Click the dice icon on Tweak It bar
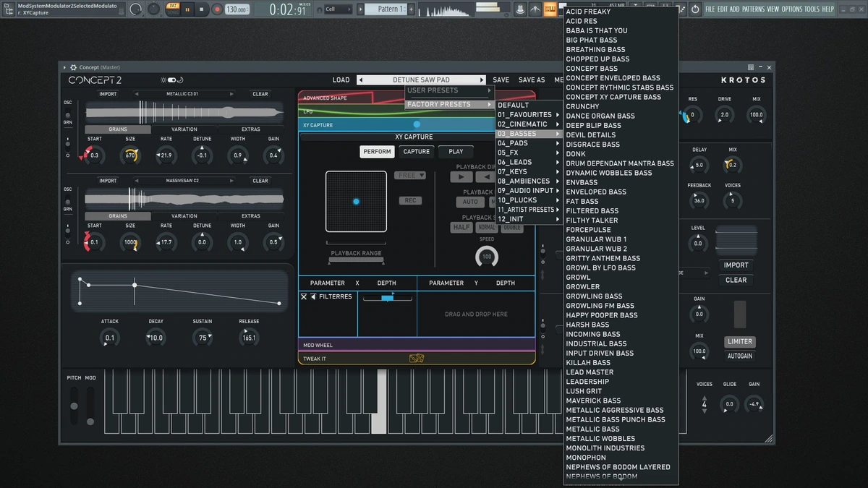 coord(417,359)
